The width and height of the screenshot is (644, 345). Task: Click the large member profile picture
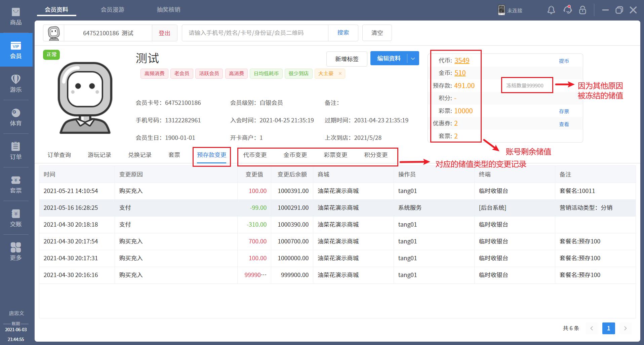(85, 98)
